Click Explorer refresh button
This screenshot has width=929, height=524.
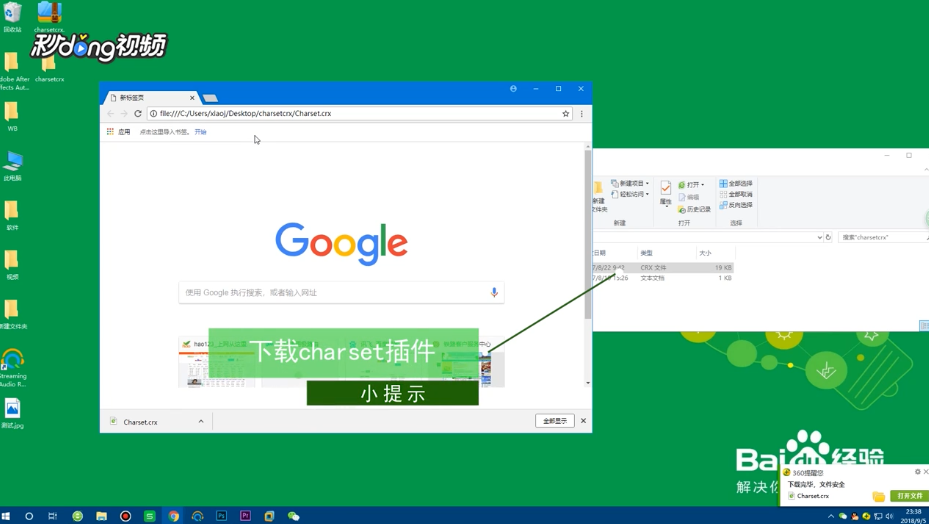click(828, 237)
